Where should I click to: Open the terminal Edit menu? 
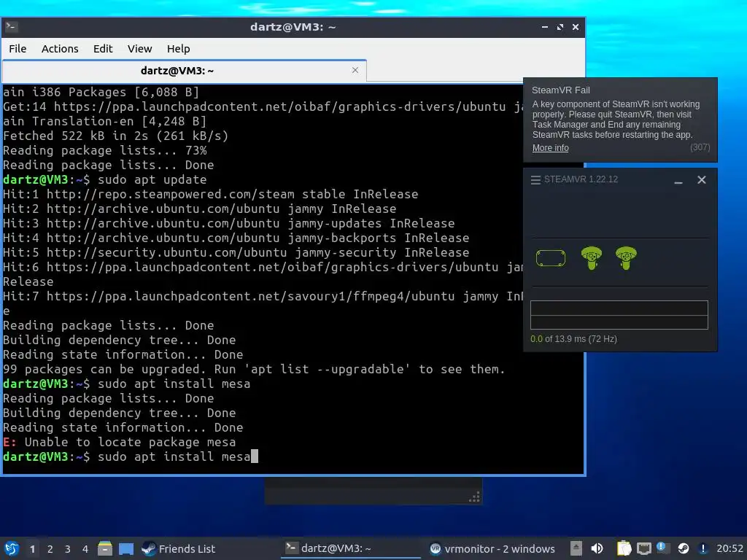click(x=102, y=49)
